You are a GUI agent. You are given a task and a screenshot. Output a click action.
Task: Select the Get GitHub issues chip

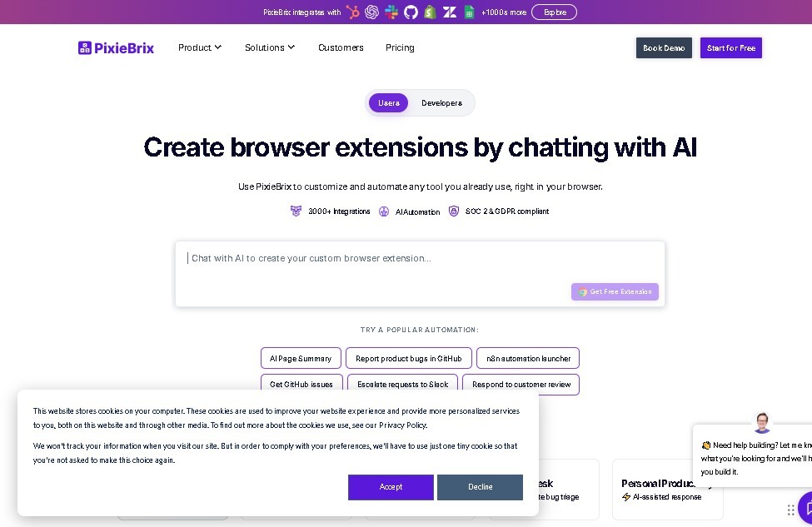click(301, 384)
